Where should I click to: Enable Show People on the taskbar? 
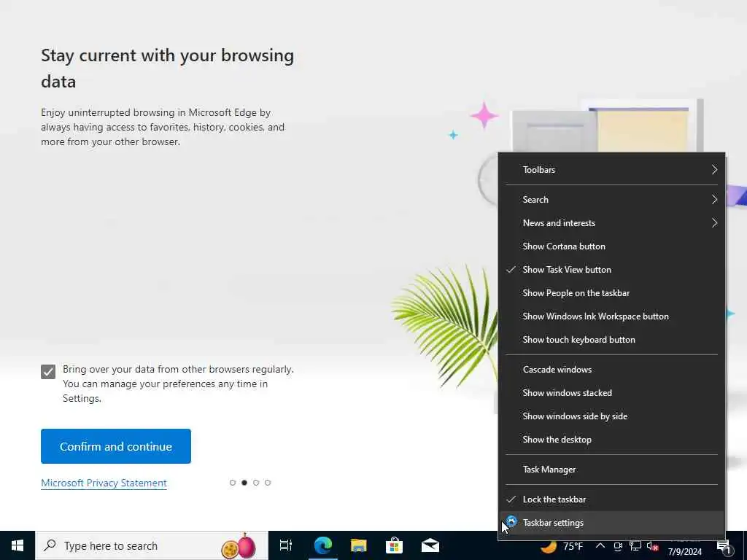pyautogui.click(x=612, y=293)
